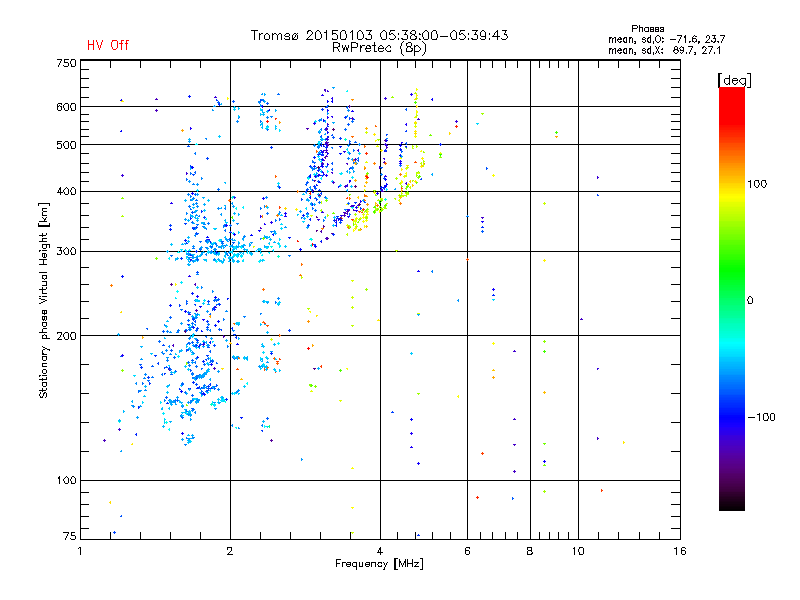
Task: Click the x-axis label 'Frequency [MHz]'
Action: point(379,564)
